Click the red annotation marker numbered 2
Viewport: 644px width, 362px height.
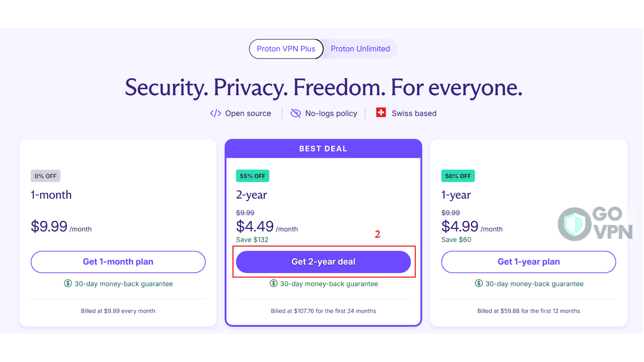(378, 234)
